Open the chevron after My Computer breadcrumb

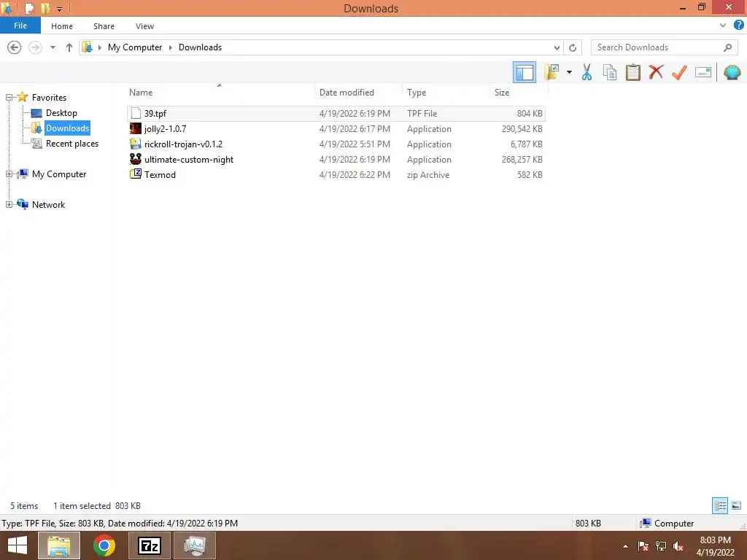[171, 47]
